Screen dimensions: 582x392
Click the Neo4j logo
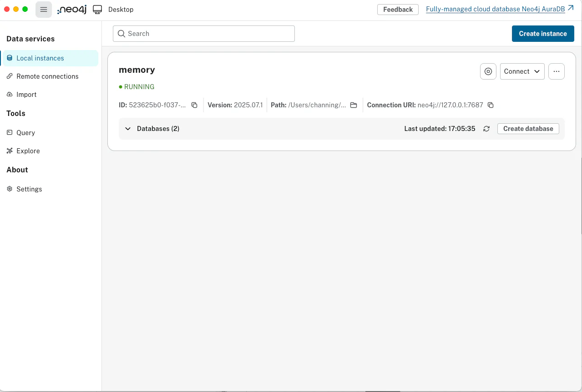(x=72, y=10)
